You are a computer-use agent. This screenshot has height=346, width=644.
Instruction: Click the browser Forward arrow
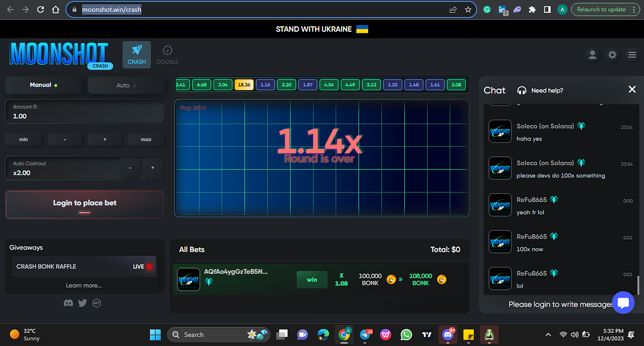(25, 10)
